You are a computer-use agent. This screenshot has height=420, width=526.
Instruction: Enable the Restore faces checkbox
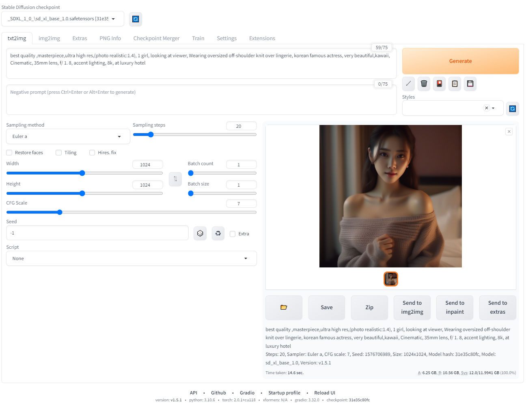click(9, 153)
